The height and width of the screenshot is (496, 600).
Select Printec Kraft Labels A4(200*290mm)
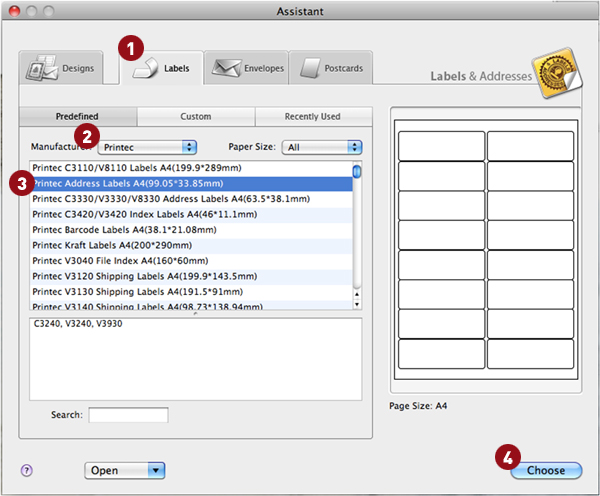tap(191, 245)
